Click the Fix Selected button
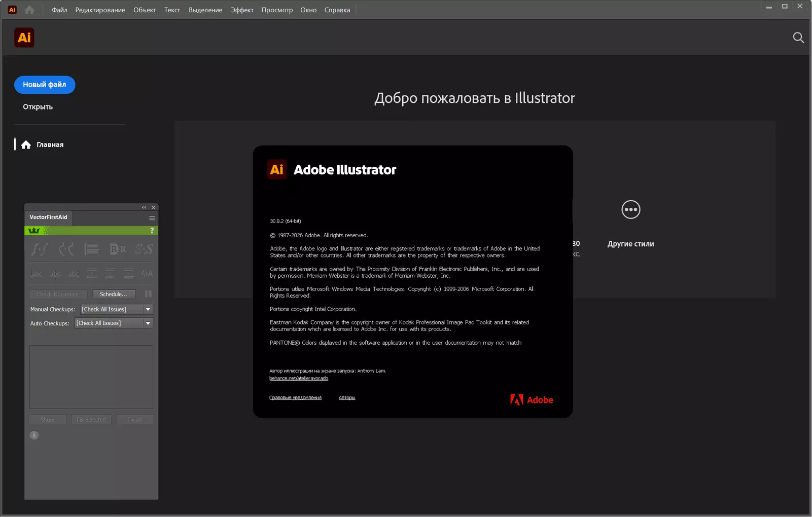This screenshot has width=812, height=517. pyautogui.click(x=91, y=419)
